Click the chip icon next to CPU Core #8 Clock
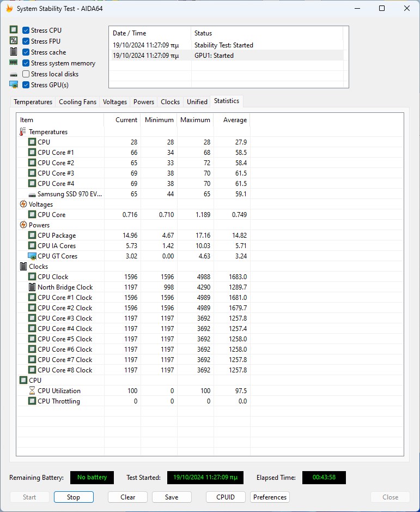 click(32, 370)
